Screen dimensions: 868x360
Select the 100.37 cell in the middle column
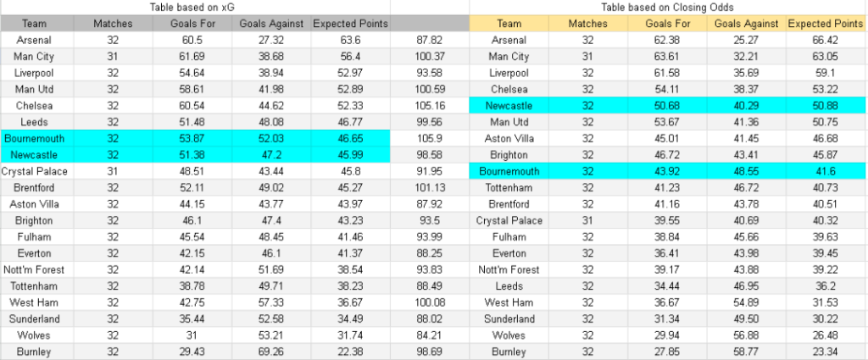click(x=431, y=57)
